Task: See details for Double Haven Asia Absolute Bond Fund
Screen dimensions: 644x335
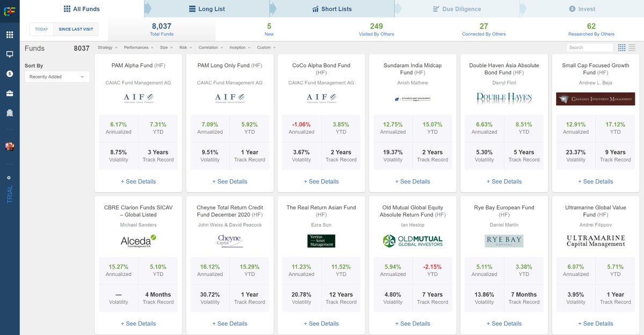Action: point(504,181)
